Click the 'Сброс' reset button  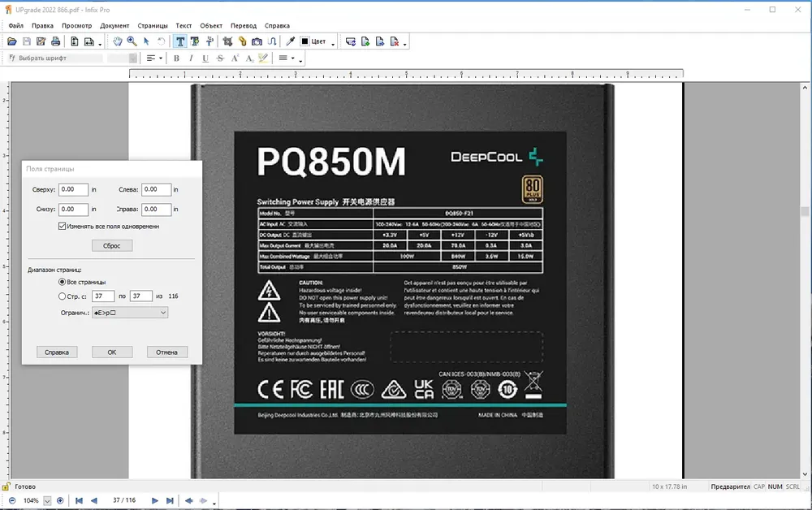pos(112,245)
